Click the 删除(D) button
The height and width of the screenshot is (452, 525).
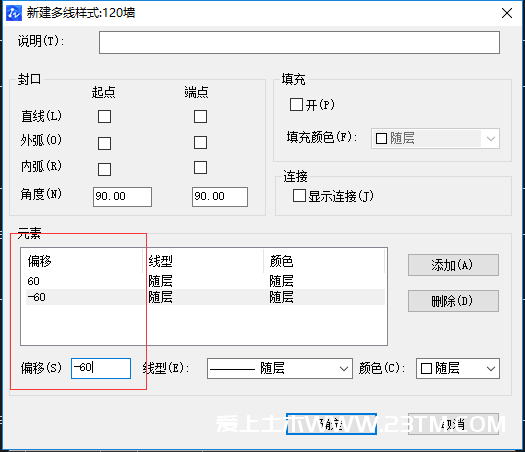point(453,301)
